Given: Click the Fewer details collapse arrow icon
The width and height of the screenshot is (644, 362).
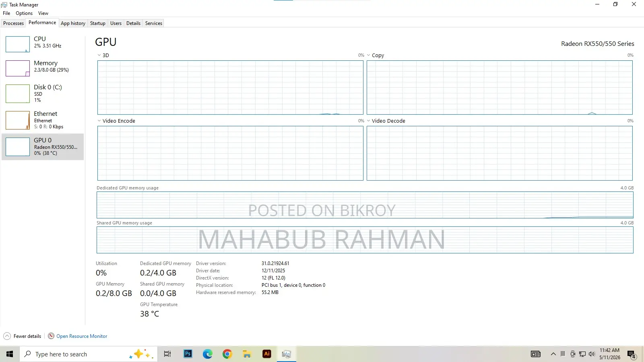Looking at the screenshot, I should pyautogui.click(x=7, y=336).
